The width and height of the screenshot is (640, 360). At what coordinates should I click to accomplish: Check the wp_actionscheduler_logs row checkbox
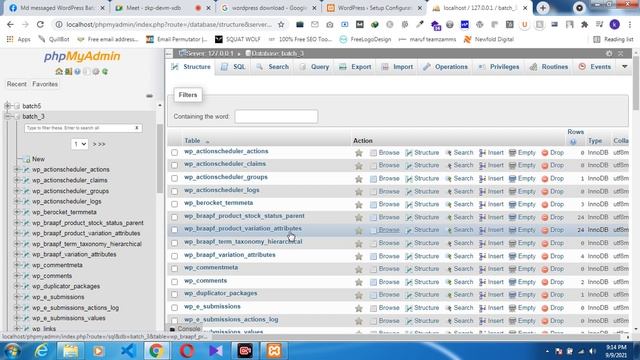coord(175,191)
